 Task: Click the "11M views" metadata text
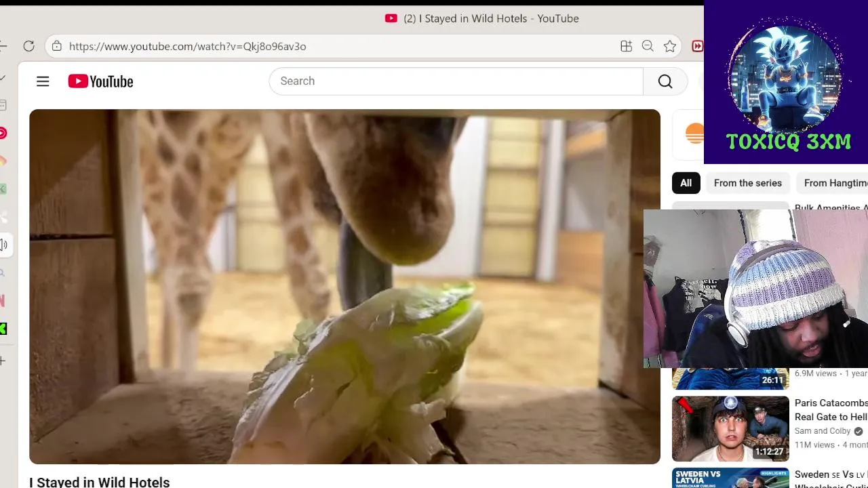pyautogui.click(x=814, y=445)
